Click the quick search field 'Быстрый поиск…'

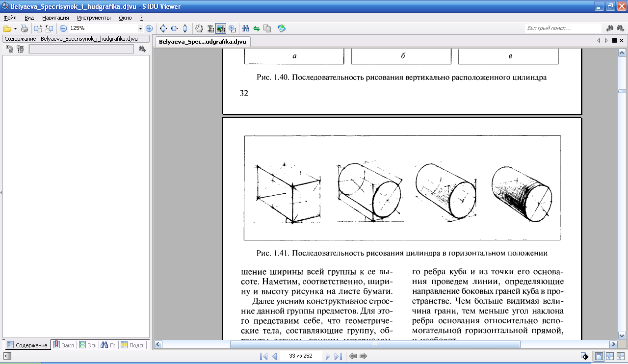tap(563, 28)
